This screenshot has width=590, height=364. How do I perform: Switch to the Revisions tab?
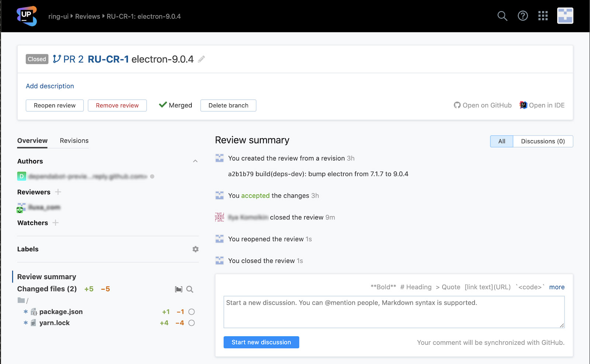click(74, 141)
